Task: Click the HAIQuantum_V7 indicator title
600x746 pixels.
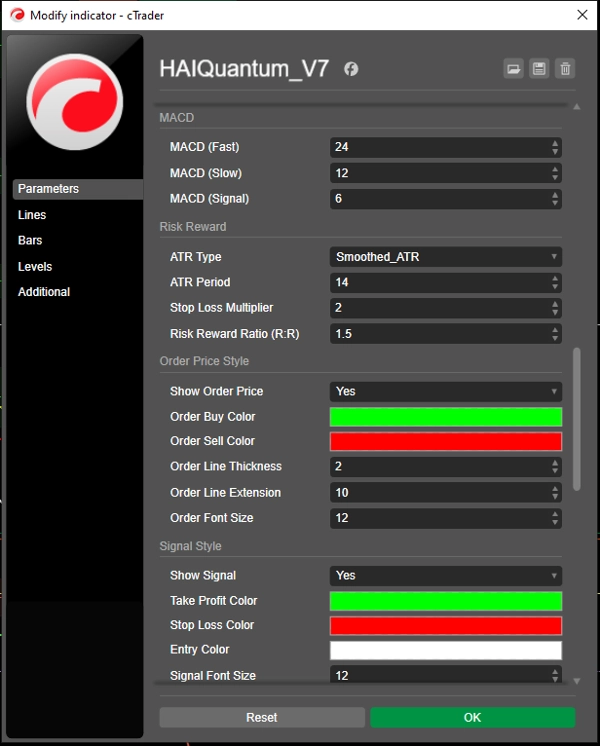Action: pyautogui.click(x=244, y=69)
